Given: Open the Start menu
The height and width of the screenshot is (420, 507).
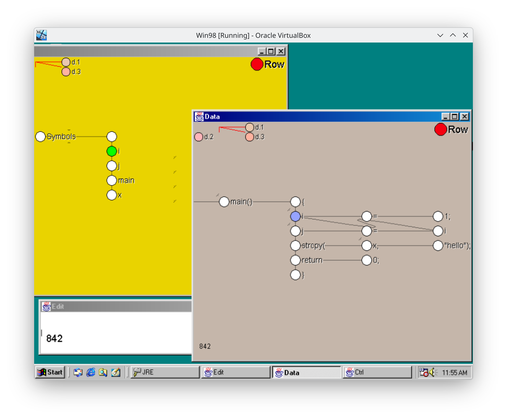Looking at the screenshot, I should coord(50,372).
